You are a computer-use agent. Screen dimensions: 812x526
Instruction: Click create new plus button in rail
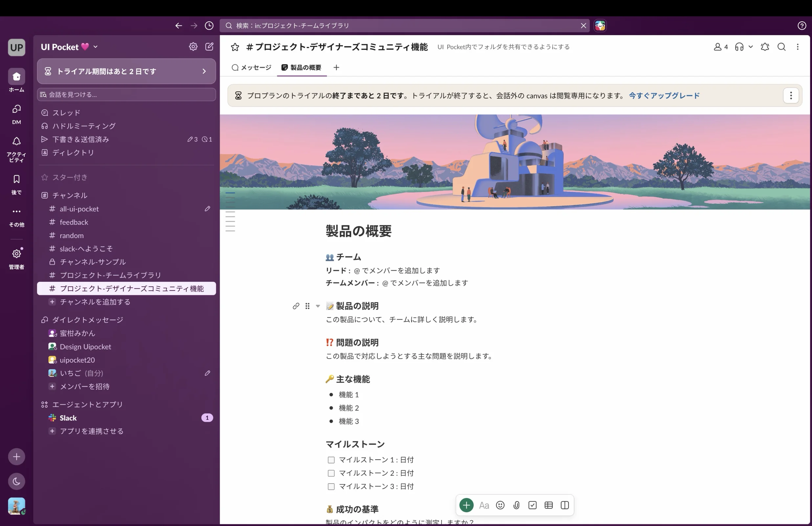[16, 457]
